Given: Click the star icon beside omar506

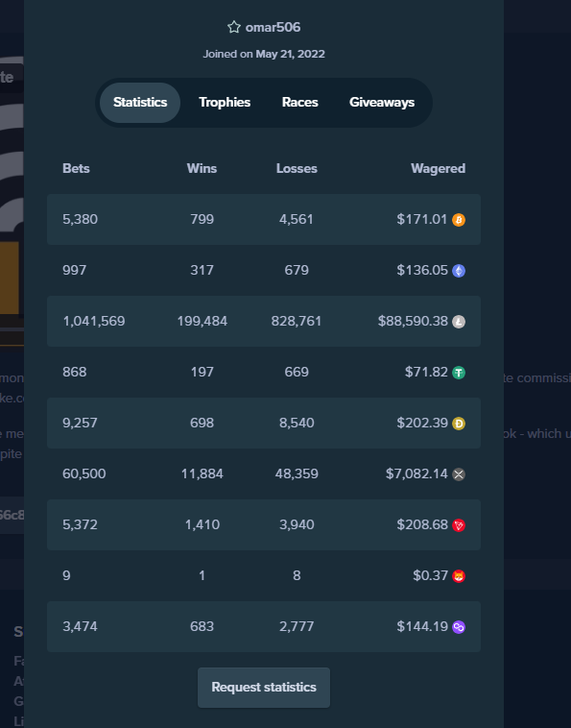Looking at the screenshot, I should coord(234,28).
